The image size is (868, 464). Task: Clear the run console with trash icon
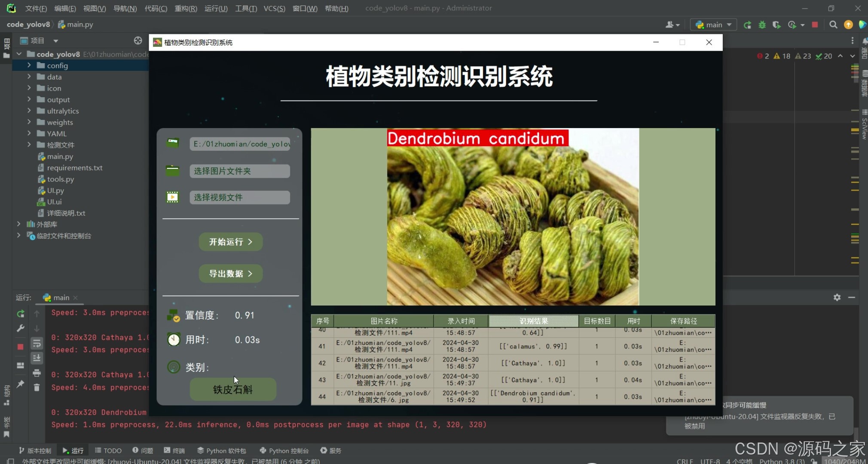coord(37,387)
